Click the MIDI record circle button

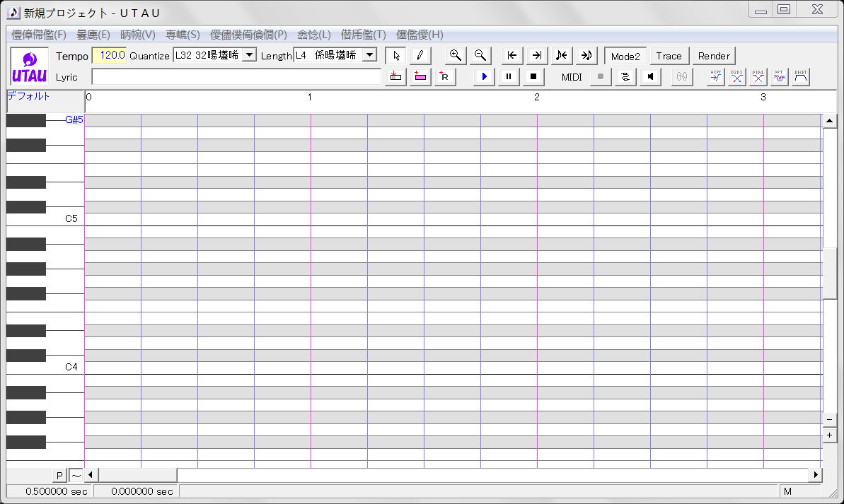(601, 76)
